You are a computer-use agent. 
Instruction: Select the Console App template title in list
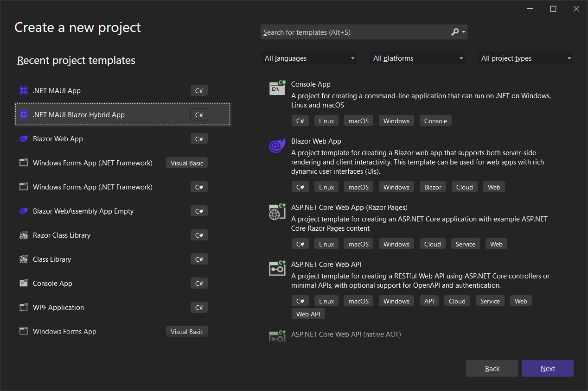[x=311, y=84]
